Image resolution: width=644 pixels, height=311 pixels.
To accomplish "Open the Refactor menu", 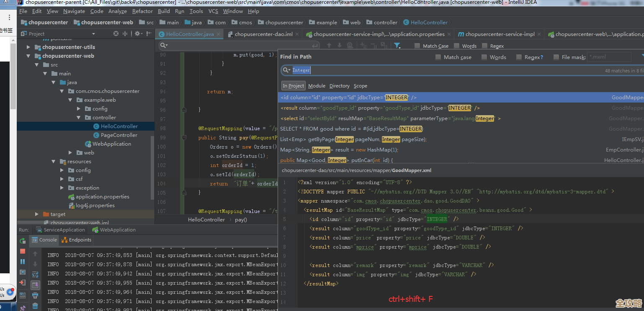I will tap(142, 11).
